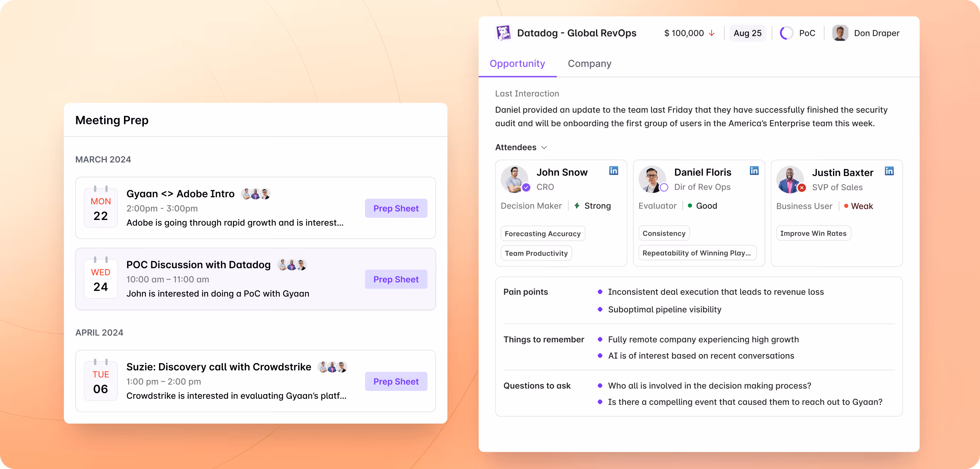
Task: Click '2:00pm - 3:00pm' meeting time
Action: click(162, 208)
